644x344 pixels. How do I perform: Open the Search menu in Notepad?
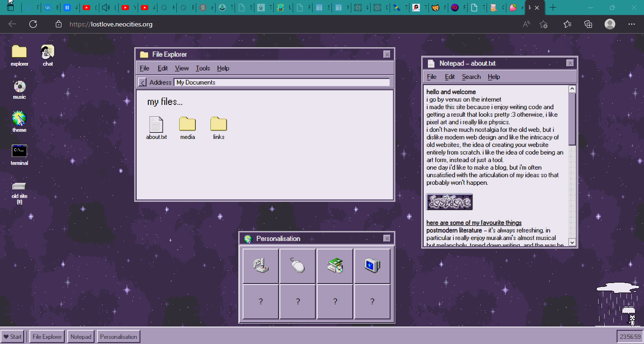(x=471, y=77)
